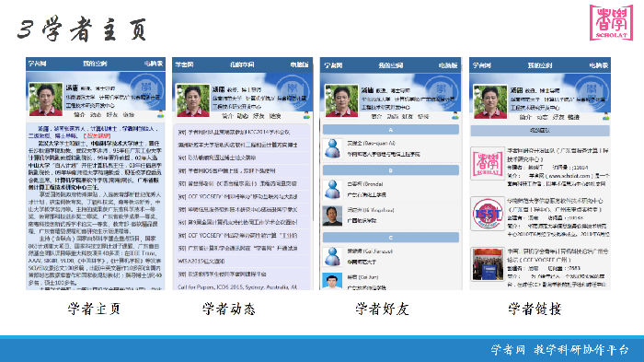Select the friend photo with blue background under section C
Screen dimensions: 644x362
tap(332, 281)
